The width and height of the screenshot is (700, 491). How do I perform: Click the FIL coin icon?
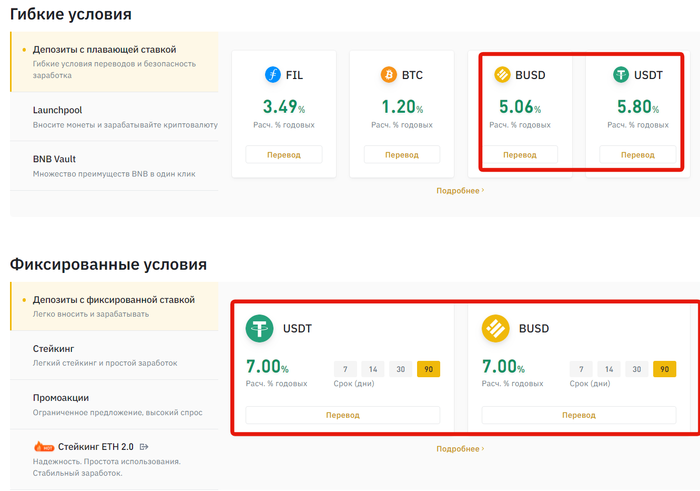pyautogui.click(x=273, y=75)
